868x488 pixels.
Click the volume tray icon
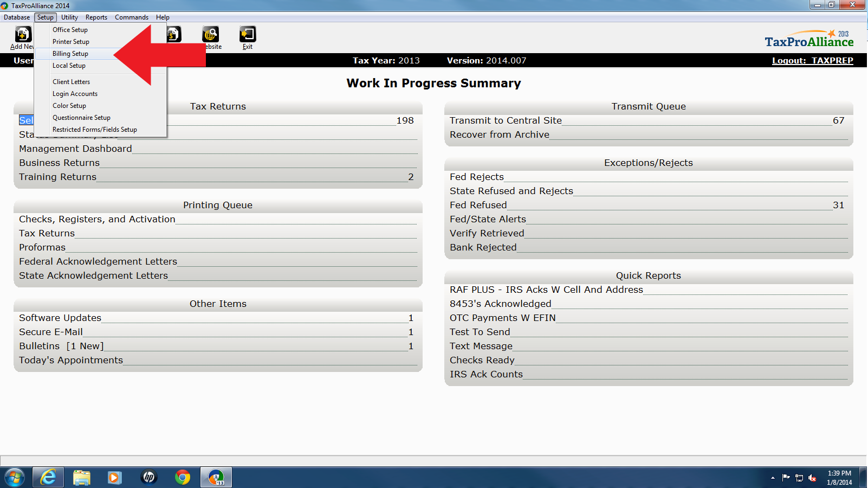tap(812, 478)
